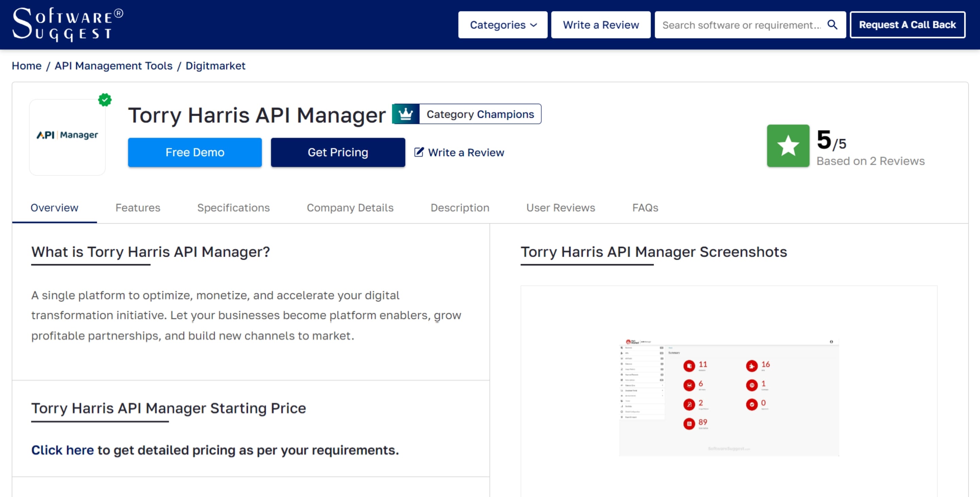980x497 pixels.
Task: Open the dashboard screenshot thumbnail
Action: 729,397
